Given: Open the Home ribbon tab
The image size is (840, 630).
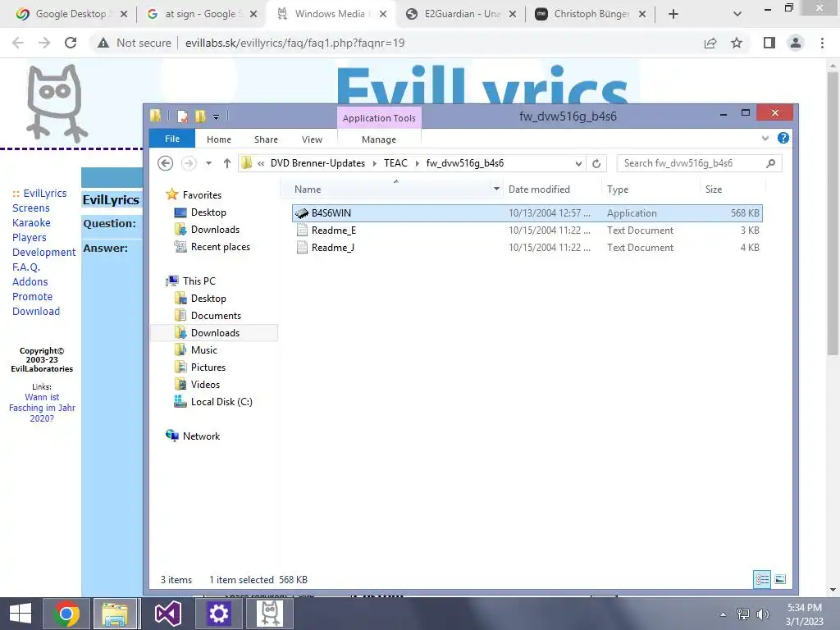Looking at the screenshot, I should [x=219, y=139].
